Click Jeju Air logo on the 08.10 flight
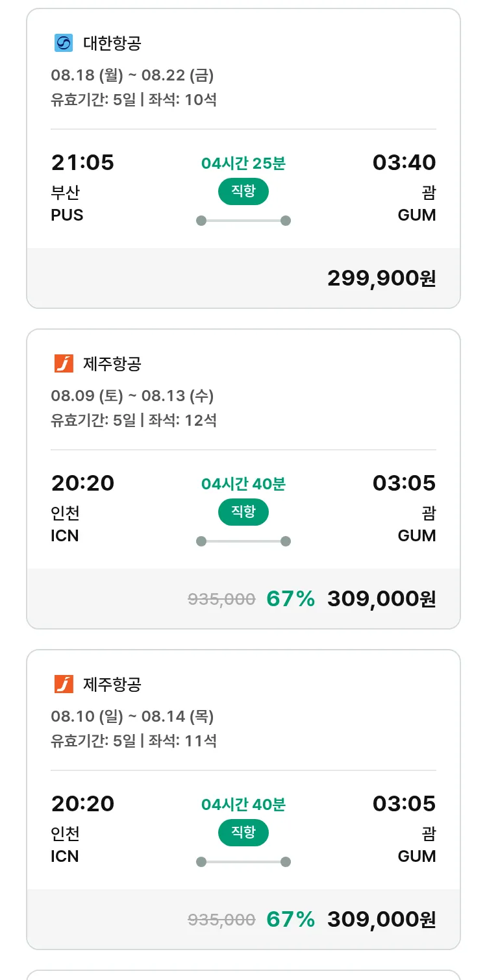 (x=64, y=684)
